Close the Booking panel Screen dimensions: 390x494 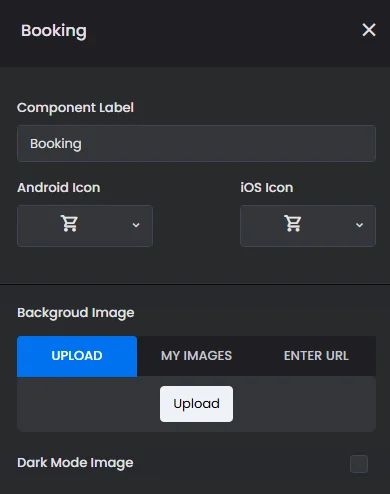pos(369,30)
